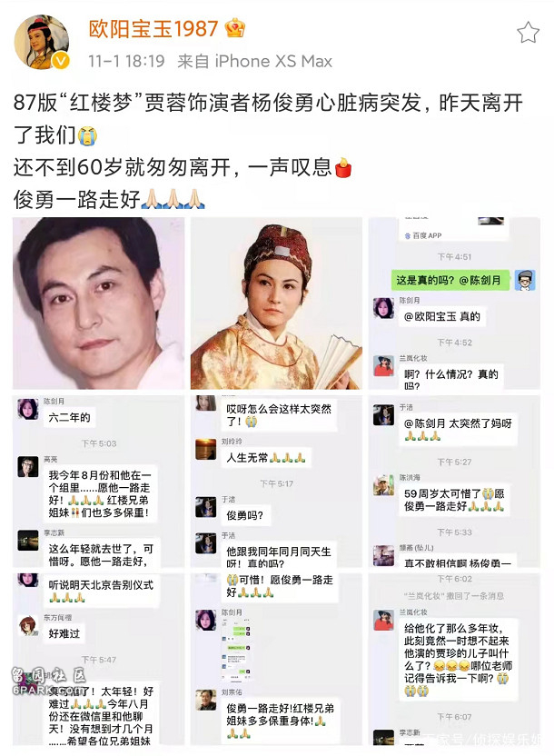The width and height of the screenshot is (554, 756).
Task: Open chat screenshot showing 59周岁太可惜了
Action: tap(454, 482)
